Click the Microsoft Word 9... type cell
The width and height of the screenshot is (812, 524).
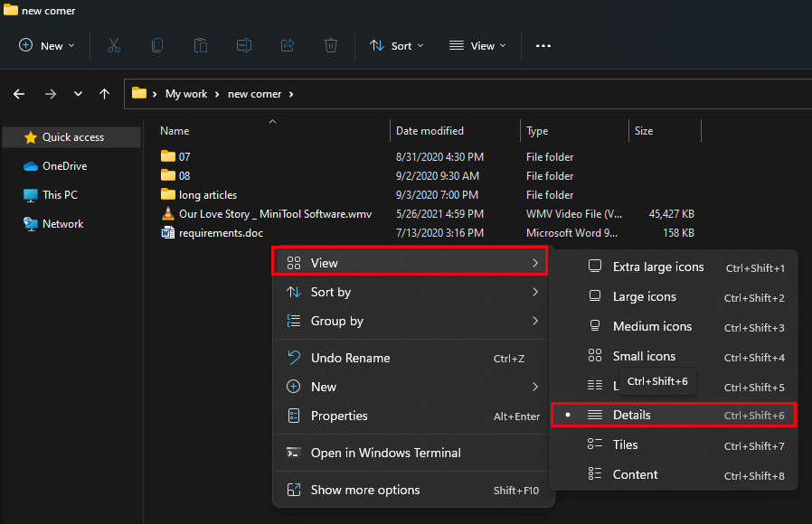click(571, 233)
